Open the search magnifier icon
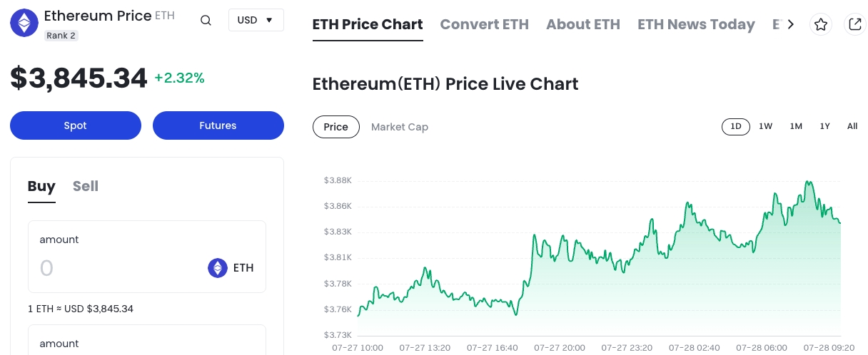 tap(206, 21)
